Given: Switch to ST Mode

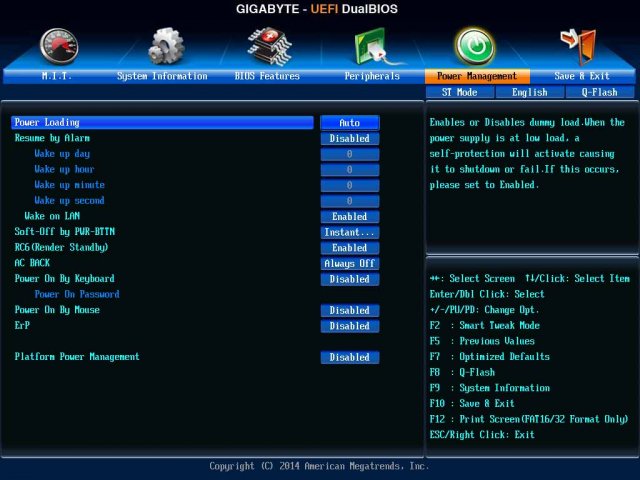Looking at the screenshot, I should point(460,92).
